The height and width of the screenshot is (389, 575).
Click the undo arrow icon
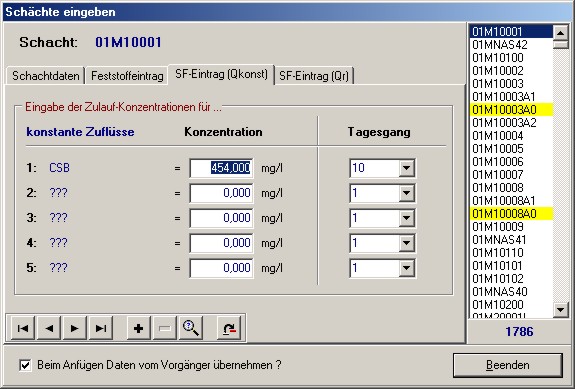[229, 328]
